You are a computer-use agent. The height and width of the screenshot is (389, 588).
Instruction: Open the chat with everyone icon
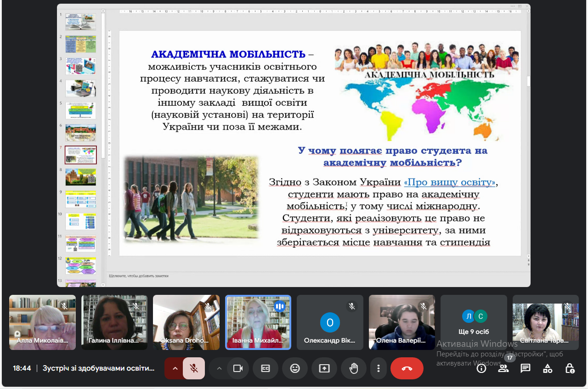click(x=526, y=368)
